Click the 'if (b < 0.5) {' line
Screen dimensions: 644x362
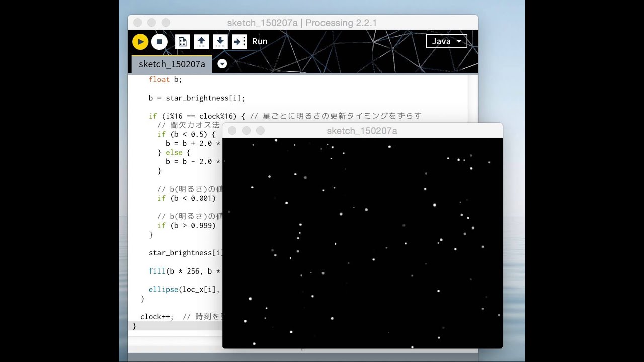tap(187, 134)
